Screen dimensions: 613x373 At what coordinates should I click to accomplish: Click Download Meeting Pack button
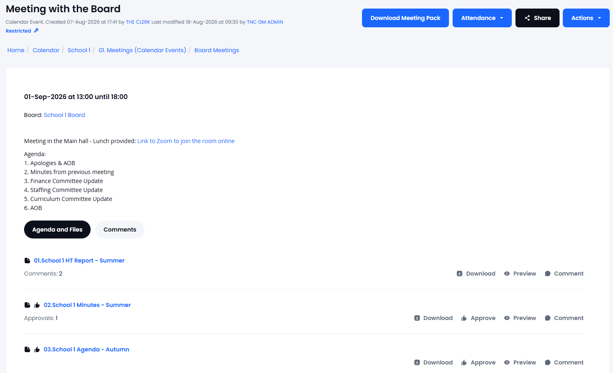[x=405, y=18]
